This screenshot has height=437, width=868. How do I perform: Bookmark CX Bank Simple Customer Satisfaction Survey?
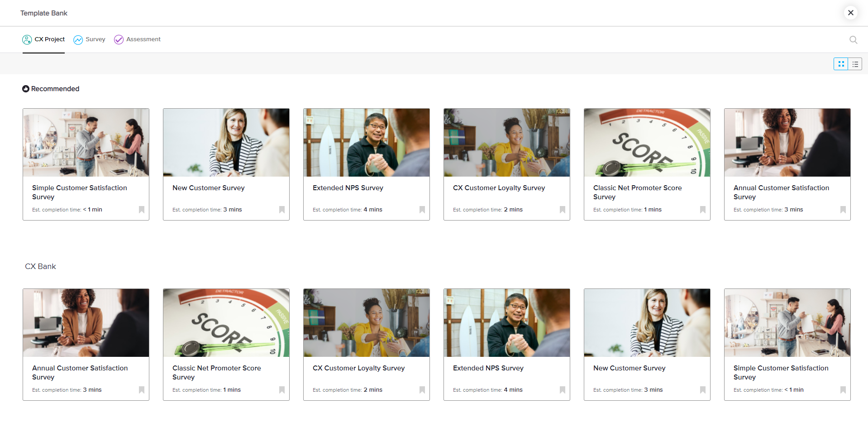(x=843, y=390)
